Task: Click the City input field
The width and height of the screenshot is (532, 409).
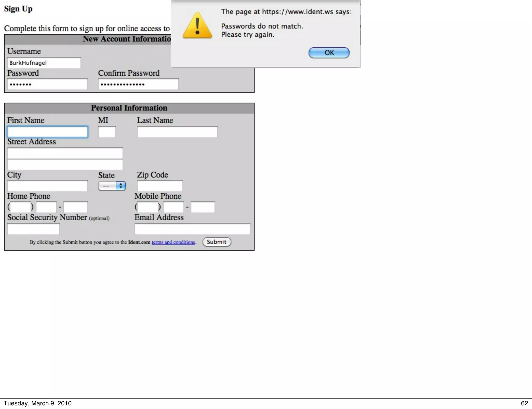Action: tap(47, 186)
